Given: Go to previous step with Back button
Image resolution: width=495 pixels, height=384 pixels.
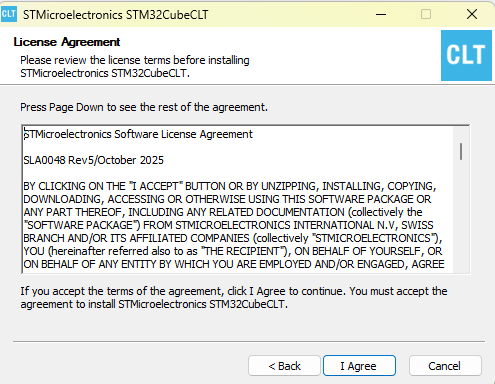Looking at the screenshot, I should [284, 366].
